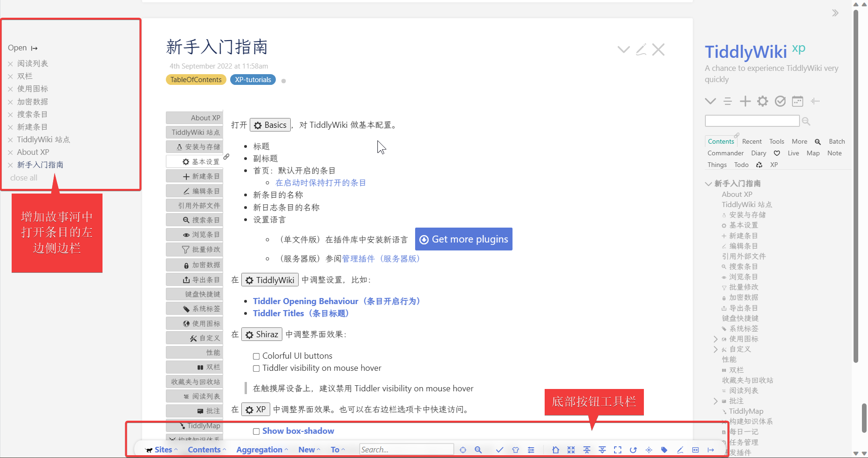This screenshot has width=868, height=458.
Task: Toggle Show box-shadow checkbox
Action: (256, 431)
